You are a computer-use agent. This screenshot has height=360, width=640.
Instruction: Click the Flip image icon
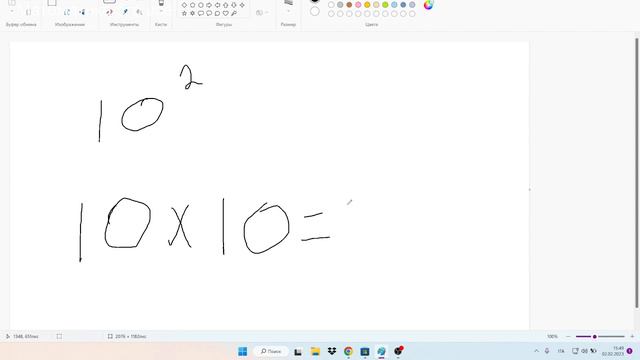[82, 12]
